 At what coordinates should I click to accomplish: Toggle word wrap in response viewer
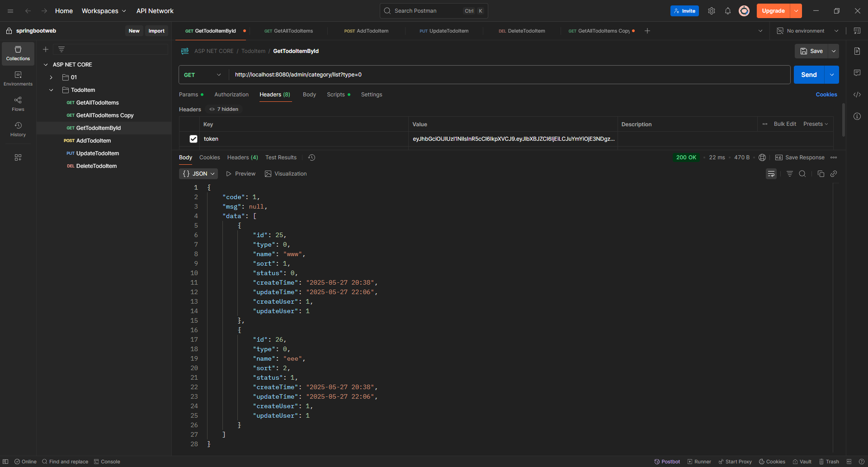(x=771, y=174)
